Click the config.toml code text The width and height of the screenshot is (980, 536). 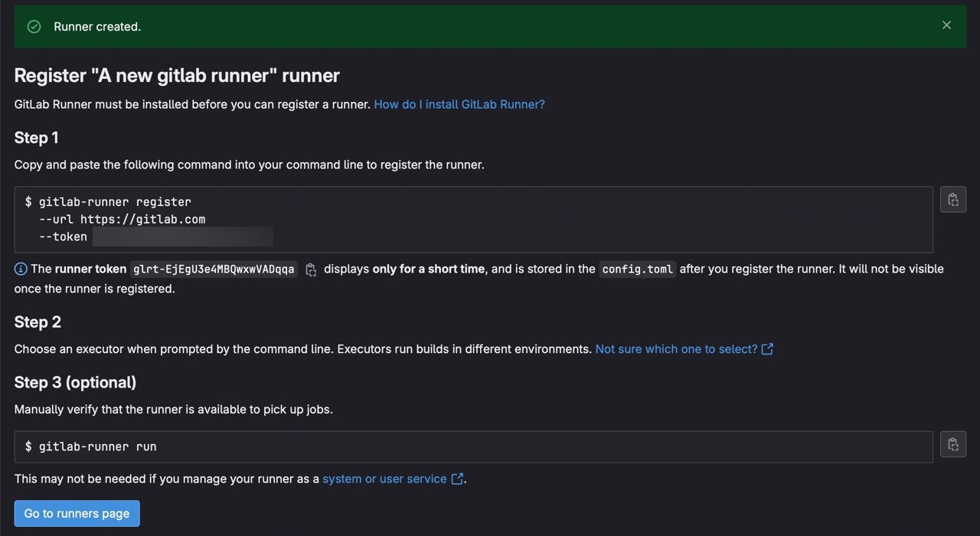click(638, 269)
